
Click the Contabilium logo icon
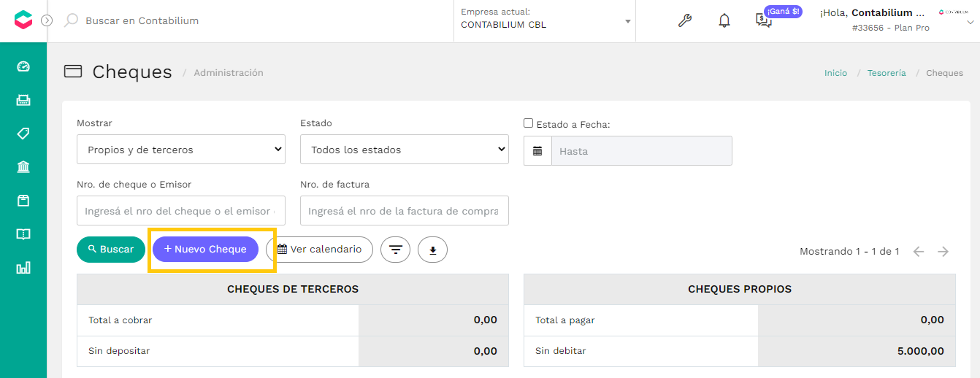pyautogui.click(x=23, y=20)
